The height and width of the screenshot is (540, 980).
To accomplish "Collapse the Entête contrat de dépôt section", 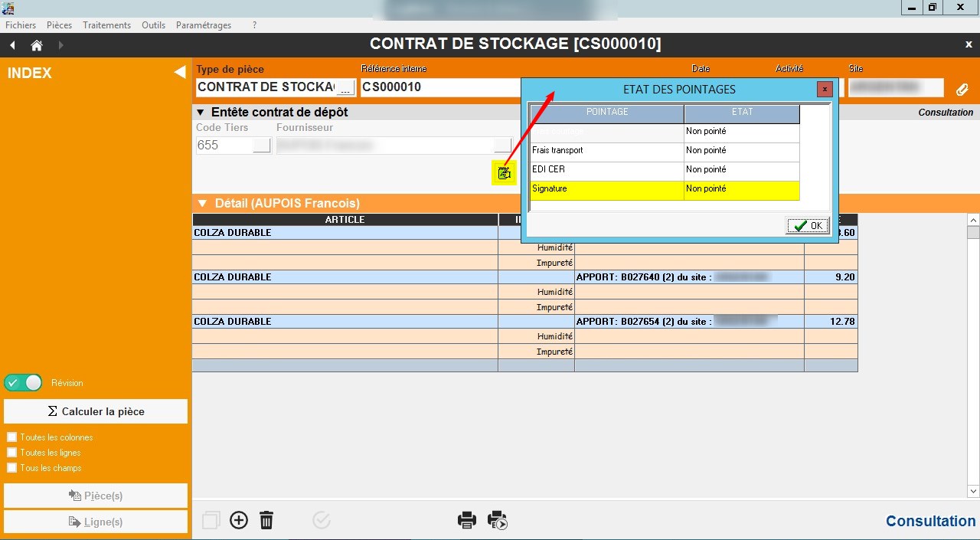I will (x=201, y=113).
